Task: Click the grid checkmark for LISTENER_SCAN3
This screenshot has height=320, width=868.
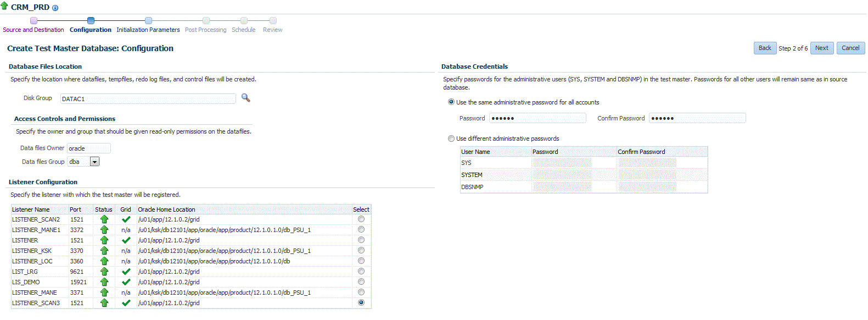Action: (x=126, y=303)
